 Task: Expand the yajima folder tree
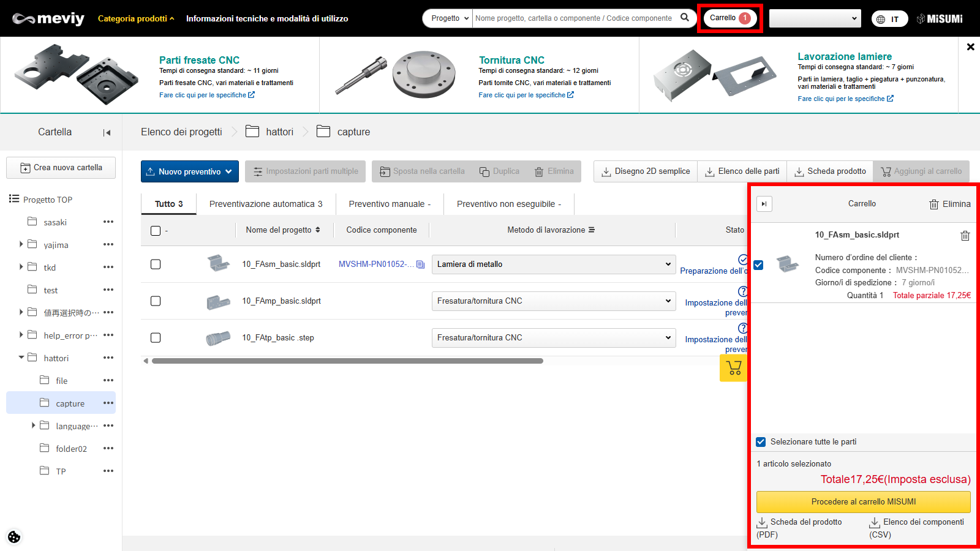point(21,244)
